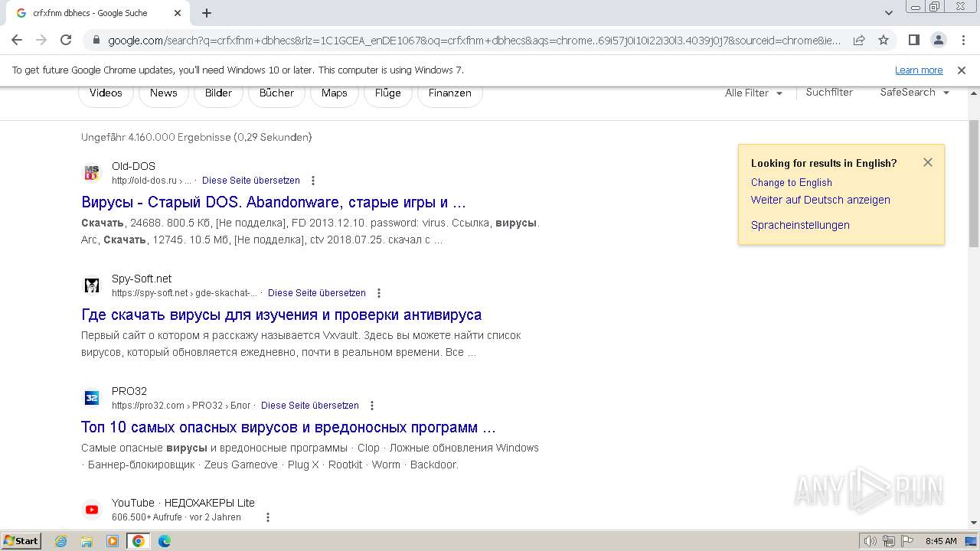Open Microsoft Edge from the taskbar
980x551 pixels.
tap(165, 541)
